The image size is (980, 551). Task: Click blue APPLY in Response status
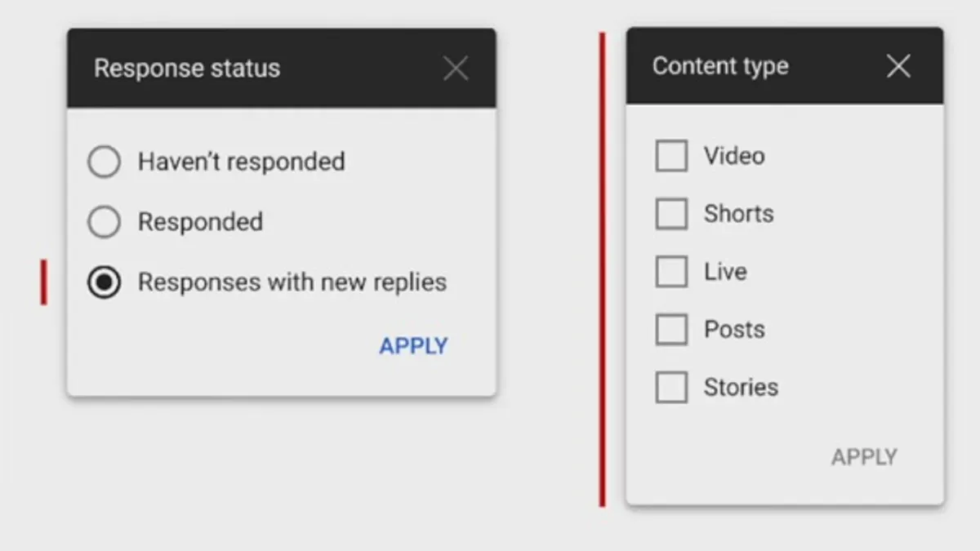pos(413,346)
